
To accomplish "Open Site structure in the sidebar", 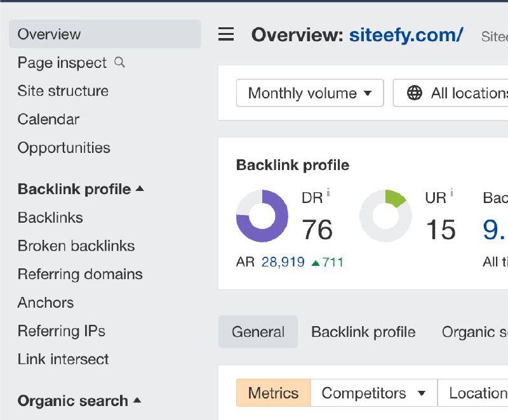I will [63, 91].
